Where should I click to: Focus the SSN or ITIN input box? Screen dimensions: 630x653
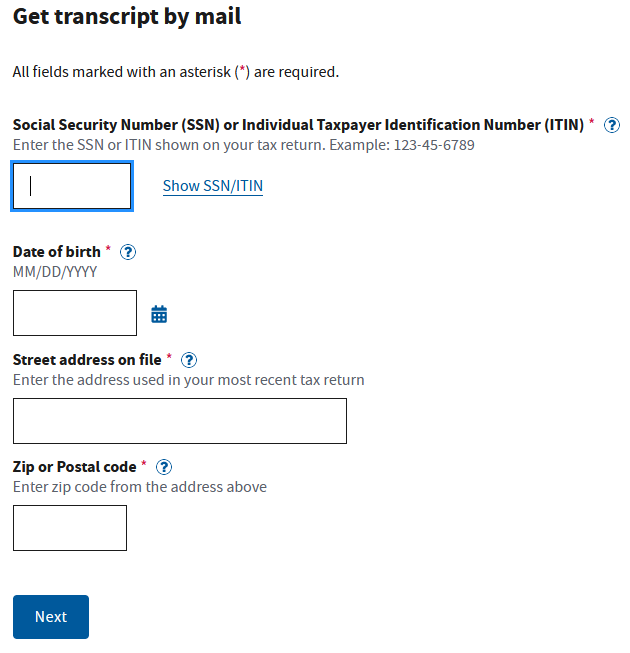[72, 186]
